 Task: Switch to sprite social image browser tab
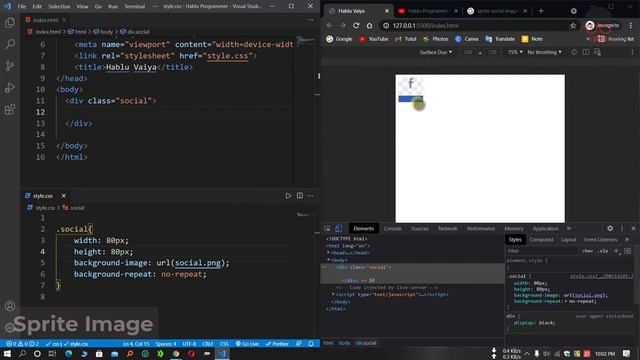(497, 11)
